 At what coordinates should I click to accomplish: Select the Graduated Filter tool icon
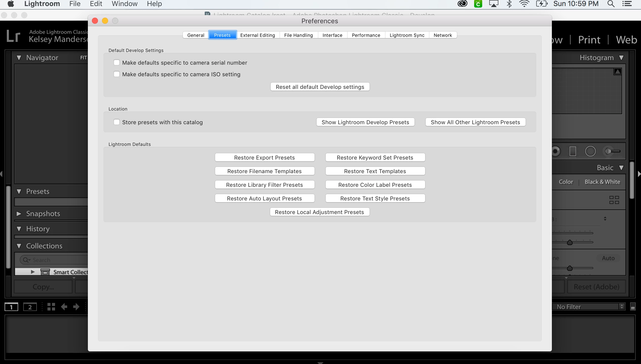coord(573,151)
